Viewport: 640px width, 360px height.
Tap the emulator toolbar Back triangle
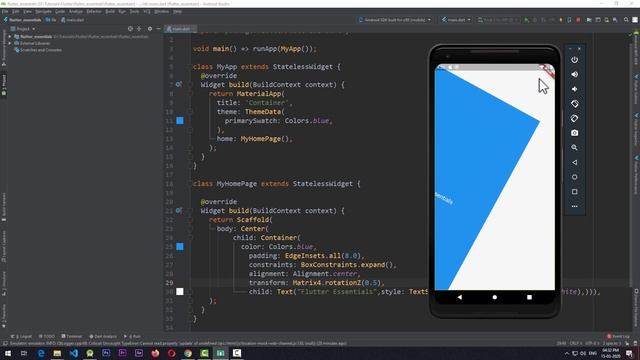[x=574, y=162]
